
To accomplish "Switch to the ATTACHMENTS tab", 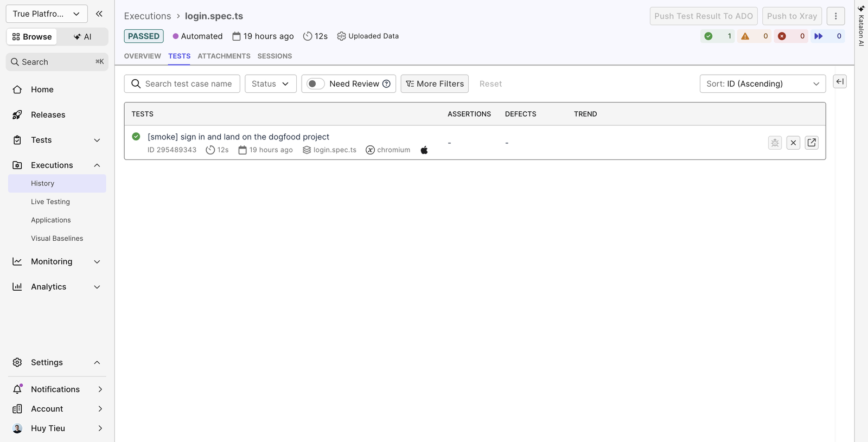I will click(x=224, y=56).
